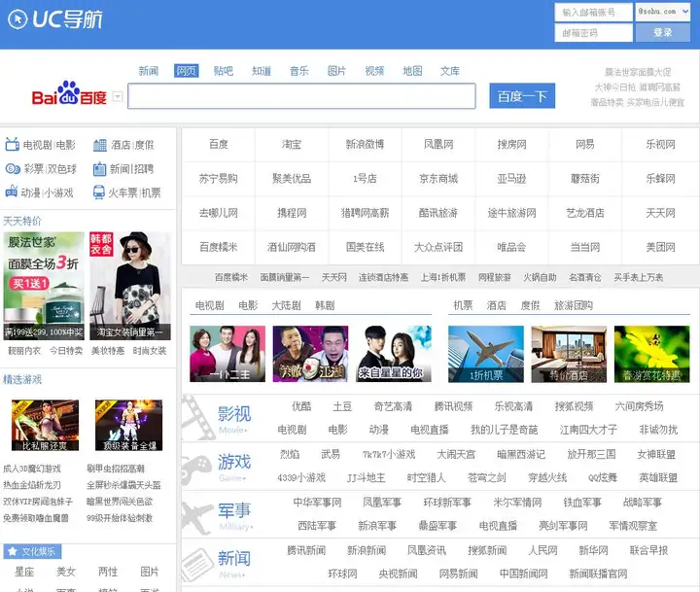
Task: Focus the 邮箱密码 password field
Action: [593, 33]
